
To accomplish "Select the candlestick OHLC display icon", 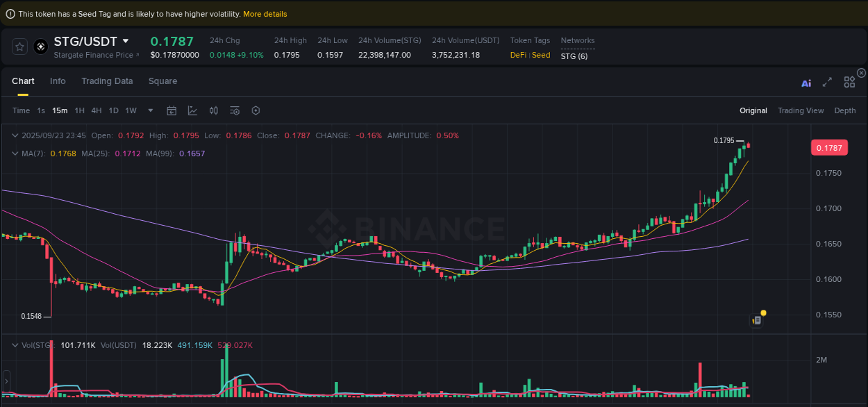I will tap(213, 110).
